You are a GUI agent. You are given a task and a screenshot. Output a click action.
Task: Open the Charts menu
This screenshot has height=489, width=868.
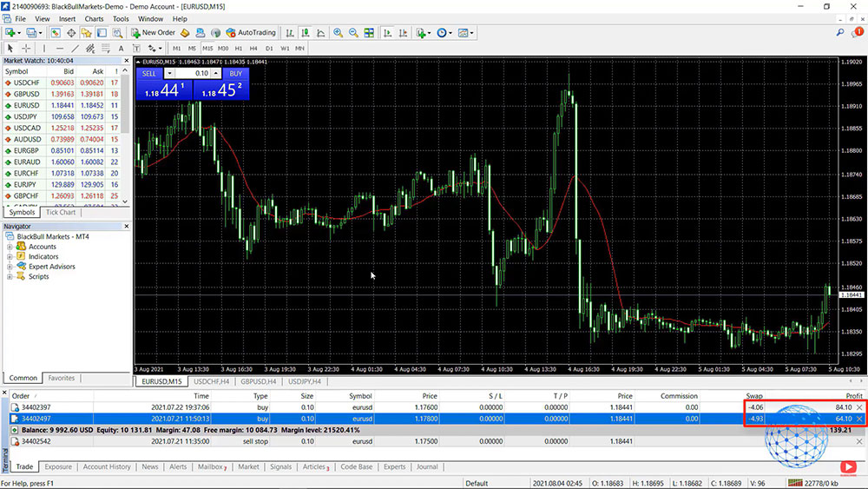(x=94, y=19)
